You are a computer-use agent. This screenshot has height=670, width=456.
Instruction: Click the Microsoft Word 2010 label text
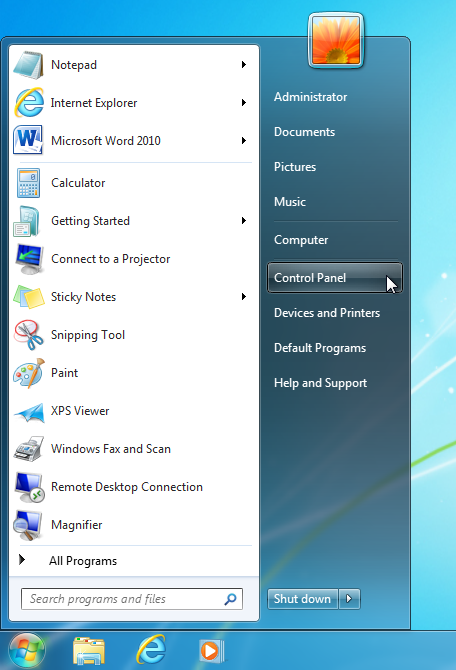(x=106, y=141)
